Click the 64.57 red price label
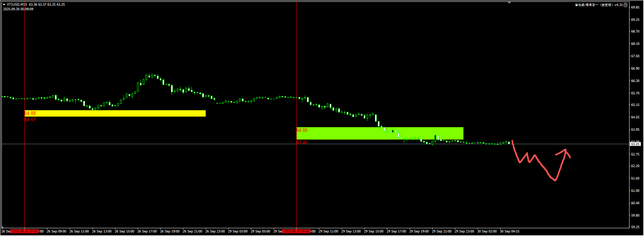Image resolution: width=644 pixels, height=236 pixels. (30, 120)
